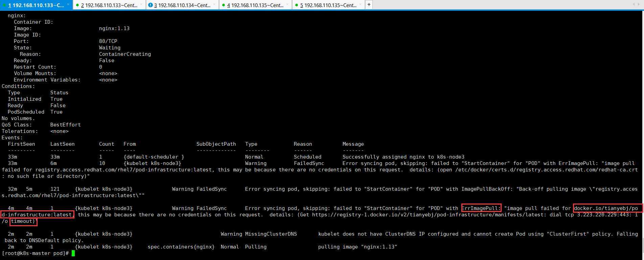Viewport: 644px width, 260px height.
Task: Select 'ContainerCreating' reason text
Action: (x=125, y=54)
